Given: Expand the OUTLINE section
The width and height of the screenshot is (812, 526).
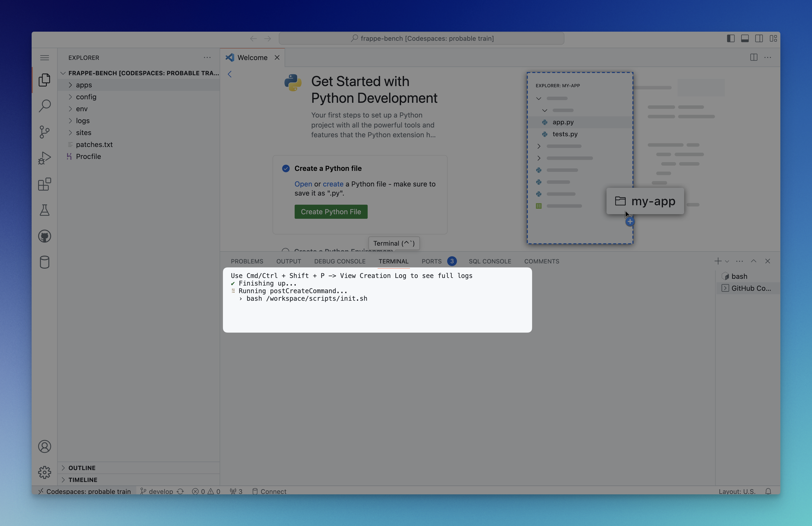Looking at the screenshot, I should 138,468.
